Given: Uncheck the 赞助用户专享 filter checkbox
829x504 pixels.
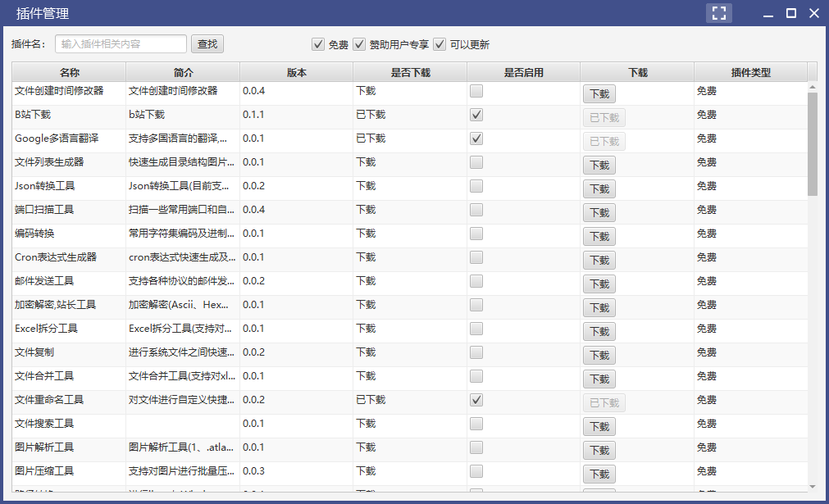Looking at the screenshot, I should point(359,44).
